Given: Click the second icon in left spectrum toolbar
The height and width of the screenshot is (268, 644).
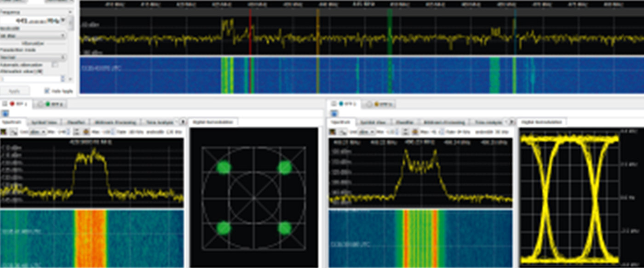Looking at the screenshot, I should (x=14, y=132).
